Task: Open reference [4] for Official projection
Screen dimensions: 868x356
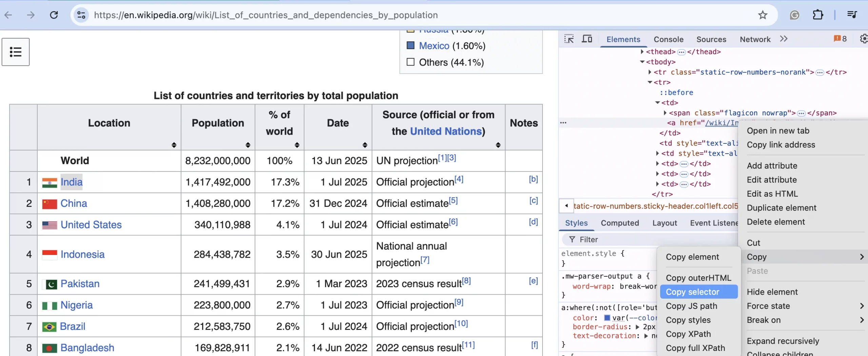Action: pyautogui.click(x=459, y=179)
